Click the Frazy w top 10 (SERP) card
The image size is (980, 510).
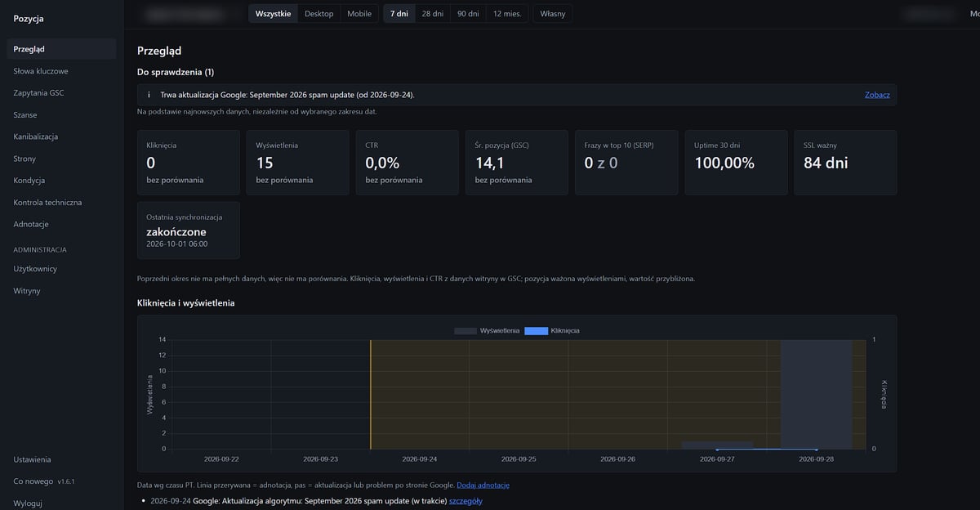626,163
